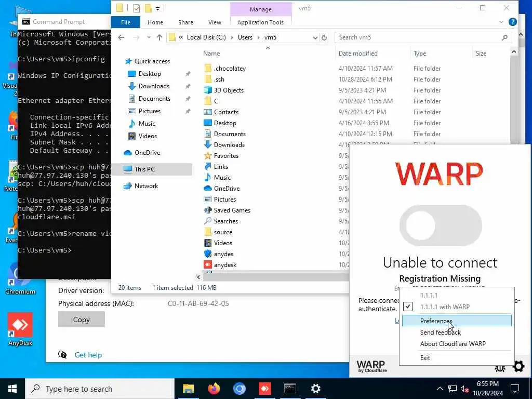Click Explorer back arrow button
The width and height of the screenshot is (532, 399).
(121, 37)
